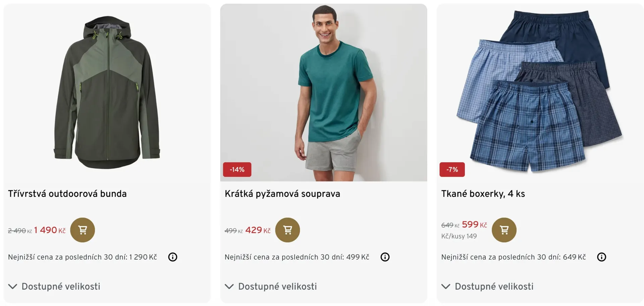Screen dimensions: 644x306
Task: Open the Krátká pyžamová souprava product title
Action: pos(282,194)
